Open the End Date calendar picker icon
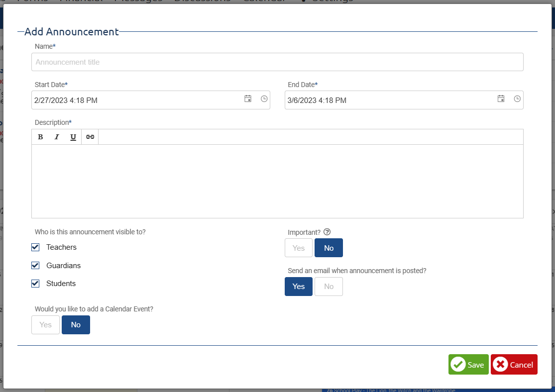The width and height of the screenshot is (555, 392). tap(501, 98)
